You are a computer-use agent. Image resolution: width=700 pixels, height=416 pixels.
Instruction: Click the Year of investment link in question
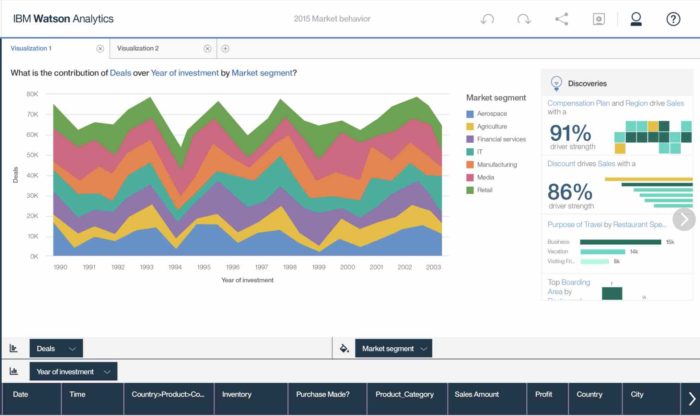point(185,73)
